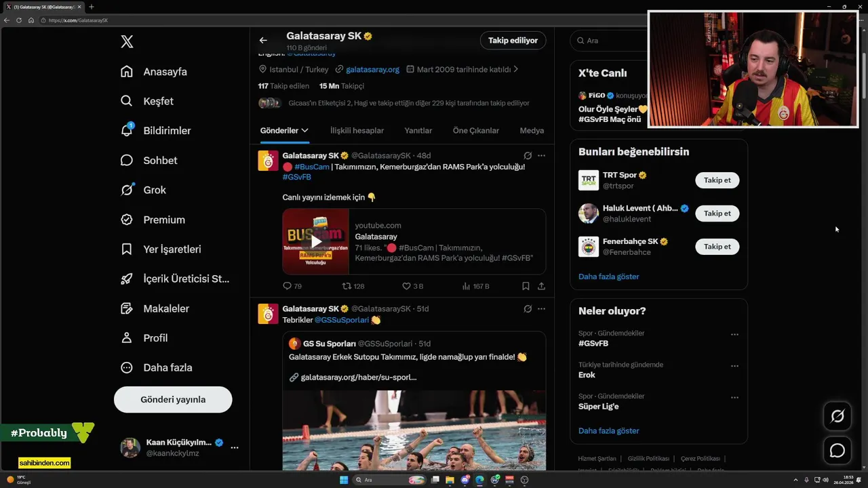Follow Fenerbahçe SK with Takip et
This screenshot has width=868, height=488.
click(x=717, y=247)
